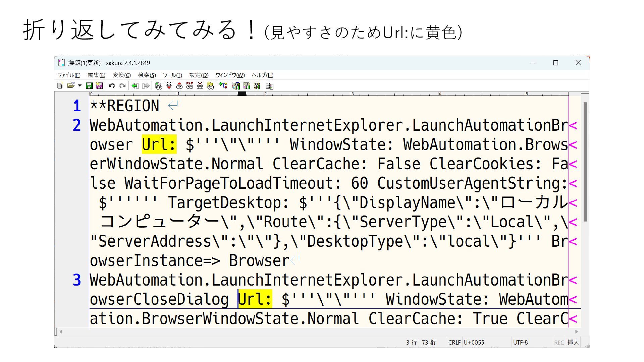Screen dimensions: 644x362
Task: Toggle the REC indicator in status bar
Action: (x=559, y=343)
